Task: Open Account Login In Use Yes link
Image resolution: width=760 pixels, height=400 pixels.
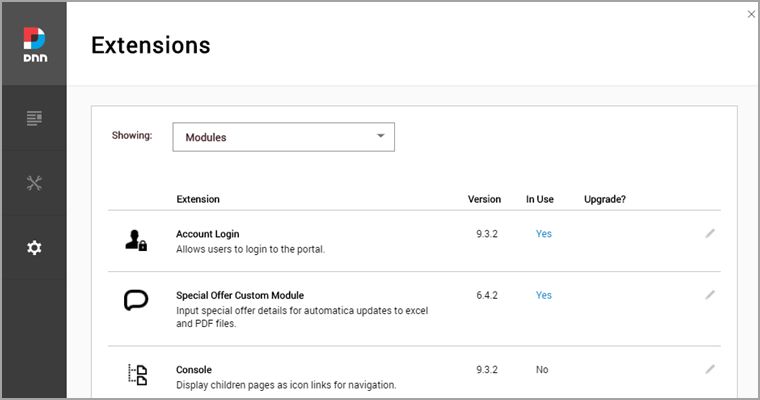Action: (543, 234)
